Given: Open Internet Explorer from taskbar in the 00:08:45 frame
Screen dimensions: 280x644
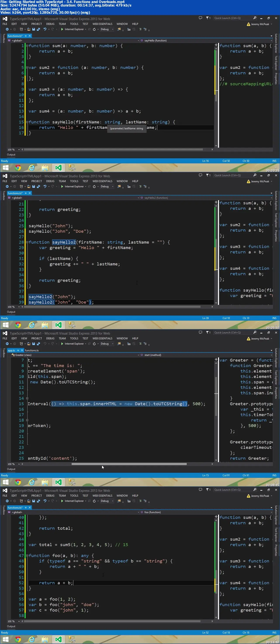Looking at the screenshot, I should [31, 482].
